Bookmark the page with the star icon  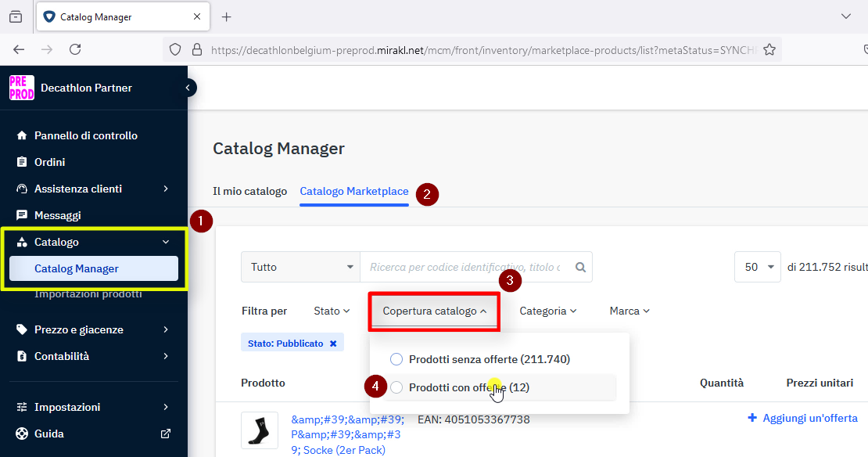(769, 50)
